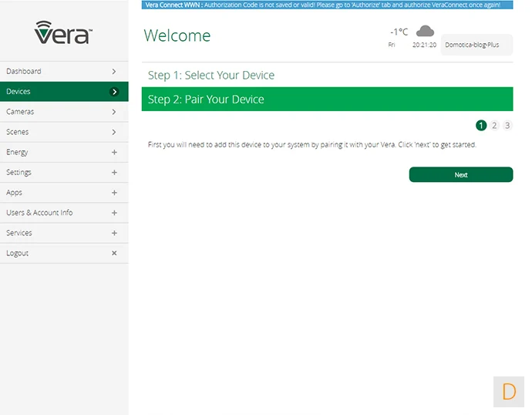Click the Next button
The image size is (532, 415).
pyautogui.click(x=461, y=174)
